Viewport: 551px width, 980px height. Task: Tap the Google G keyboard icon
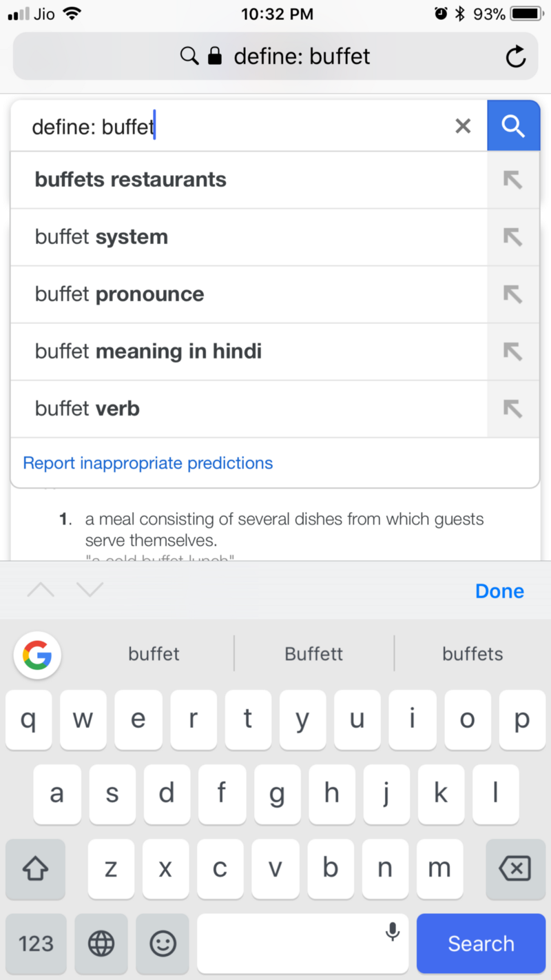(x=37, y=654)
